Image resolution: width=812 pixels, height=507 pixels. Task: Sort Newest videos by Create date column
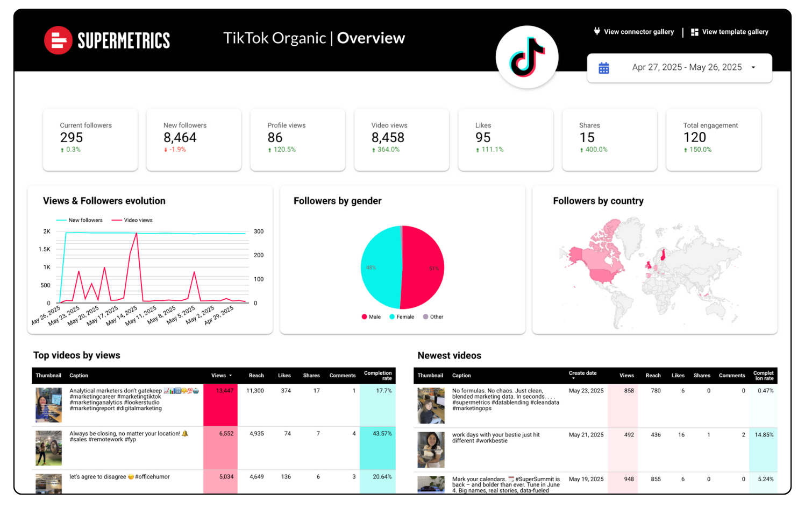click(582, 374)
